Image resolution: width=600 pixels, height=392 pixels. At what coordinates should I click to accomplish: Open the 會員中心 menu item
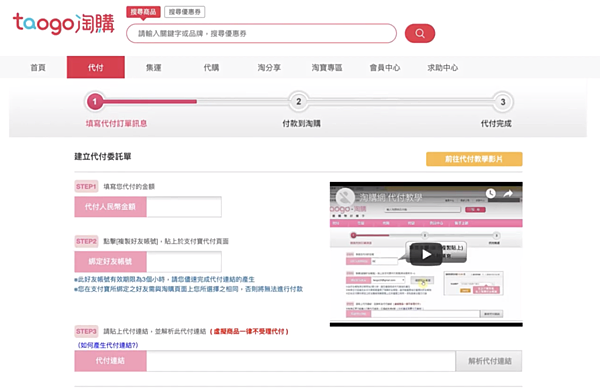pyautogui.click(x=385, y=67)
